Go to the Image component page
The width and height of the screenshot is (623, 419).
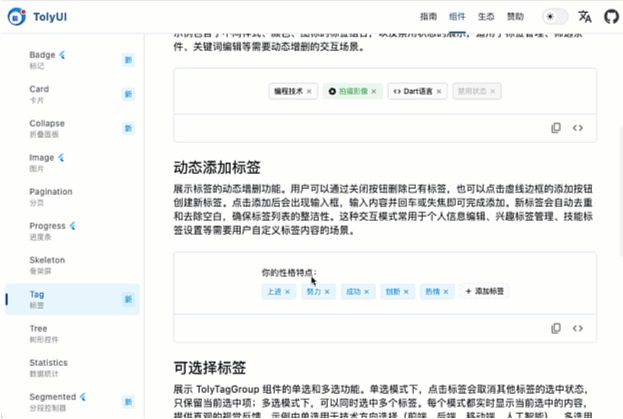pyautogui.click(x=72, y=162)
